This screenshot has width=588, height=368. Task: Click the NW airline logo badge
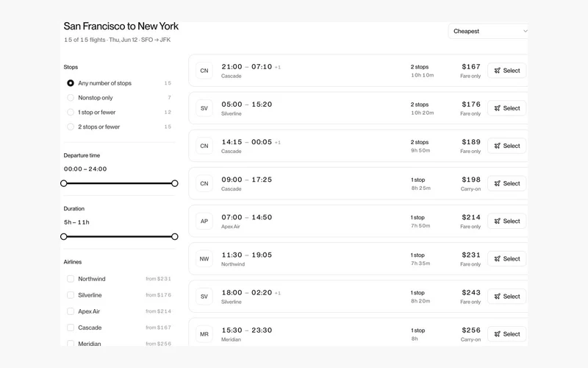coord(204,259)
